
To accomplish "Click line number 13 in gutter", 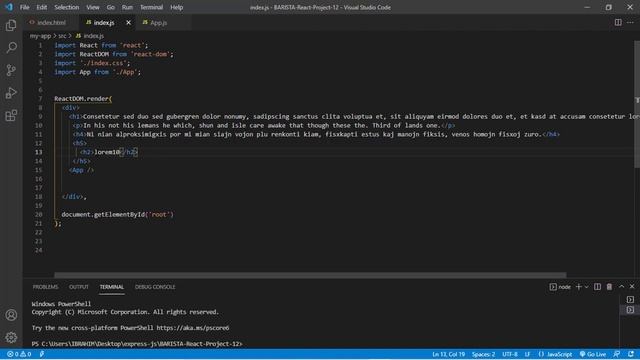I will (x=38, y=152).
